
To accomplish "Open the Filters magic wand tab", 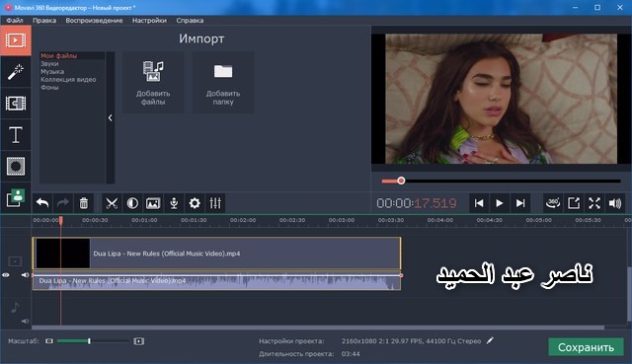I will click(16, 72).
